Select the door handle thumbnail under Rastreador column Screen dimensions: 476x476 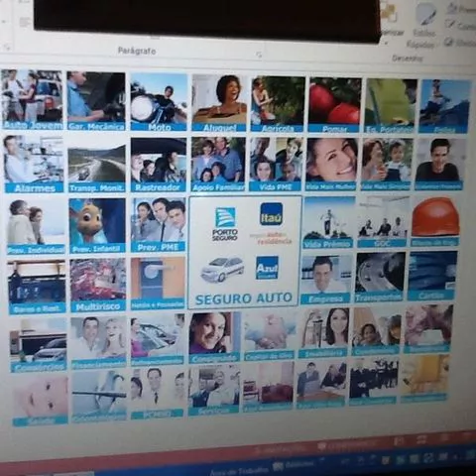tap(158, 284)
